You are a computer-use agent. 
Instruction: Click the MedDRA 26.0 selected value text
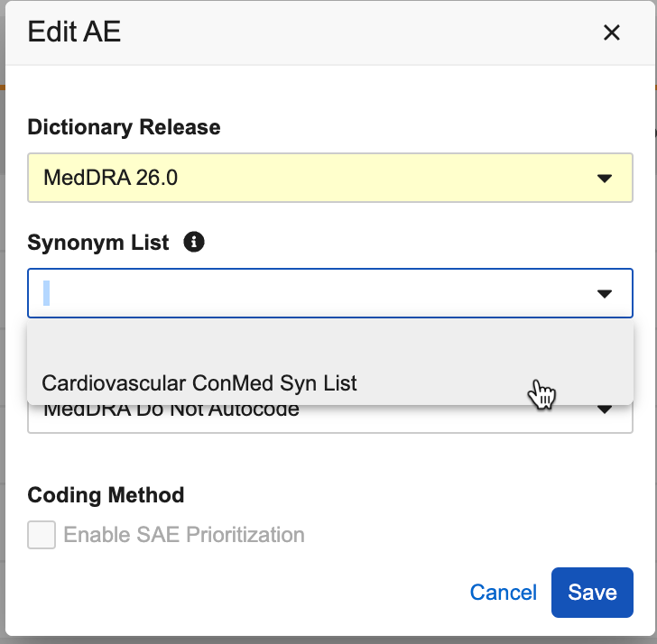(110, 179)
